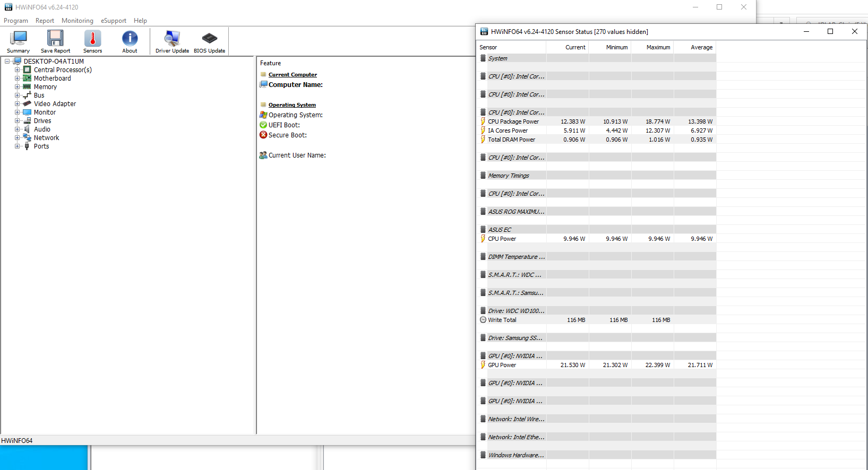Expand the Drives tree node
The height and width of the screenshot is (470, 868).
click(x=17, y=120)
